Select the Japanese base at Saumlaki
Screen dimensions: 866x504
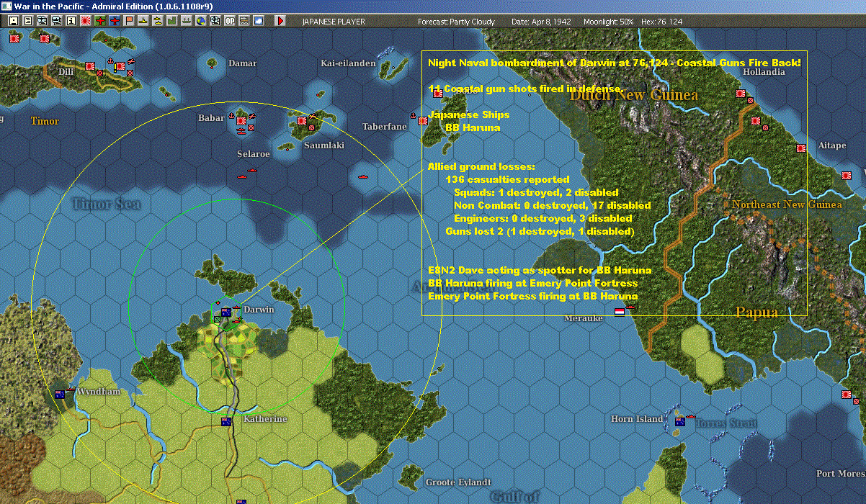click(303, 122)
